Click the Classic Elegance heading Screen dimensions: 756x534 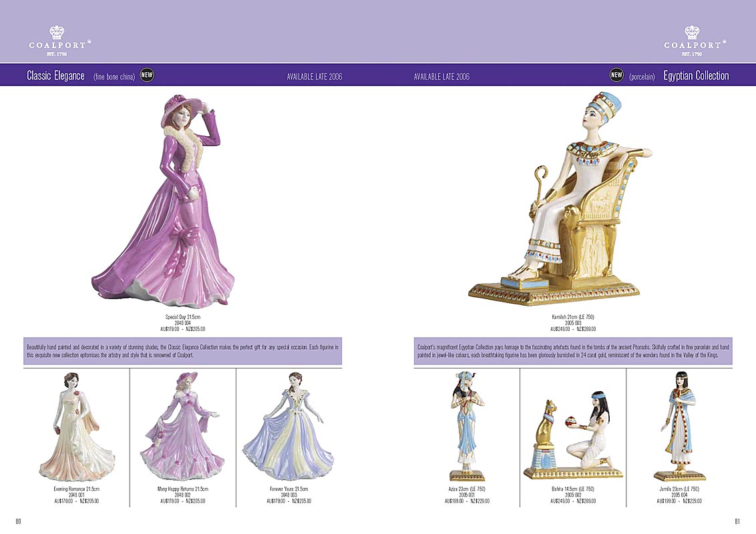click(x=55, y=75)
